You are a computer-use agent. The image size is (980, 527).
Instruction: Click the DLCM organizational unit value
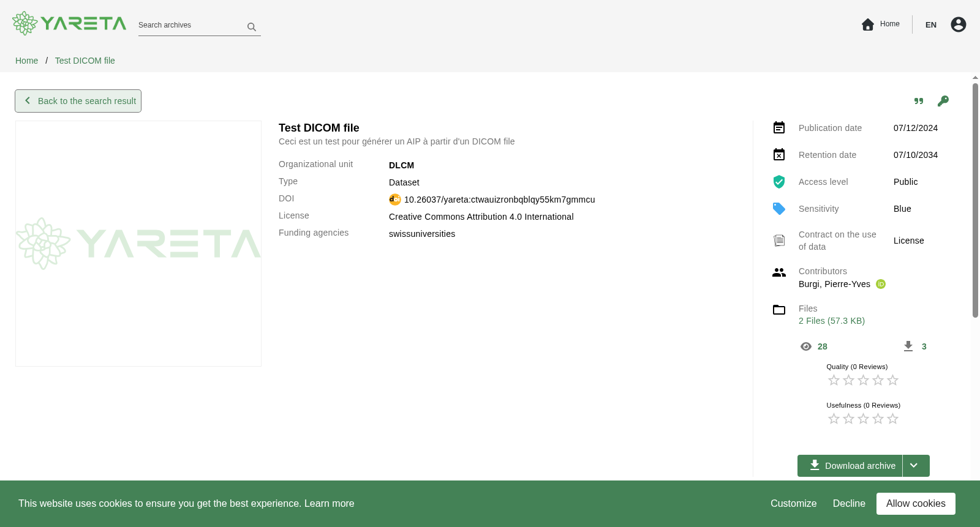(x=401, y=165)
